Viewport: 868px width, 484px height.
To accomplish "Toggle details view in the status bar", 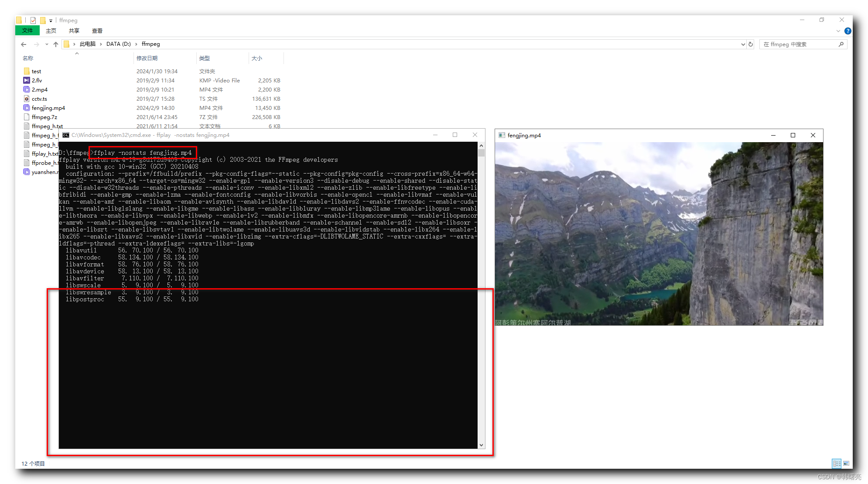I will pyautogui.click(x=837, y=464).
